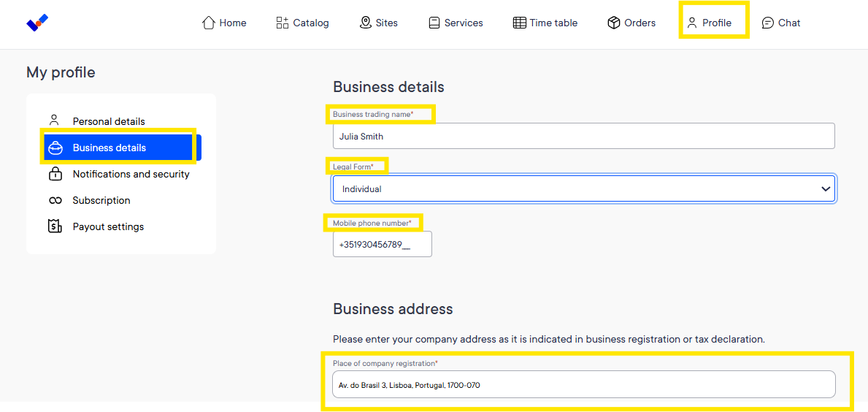Click the Payout settings receipt icon

[55, 226]
